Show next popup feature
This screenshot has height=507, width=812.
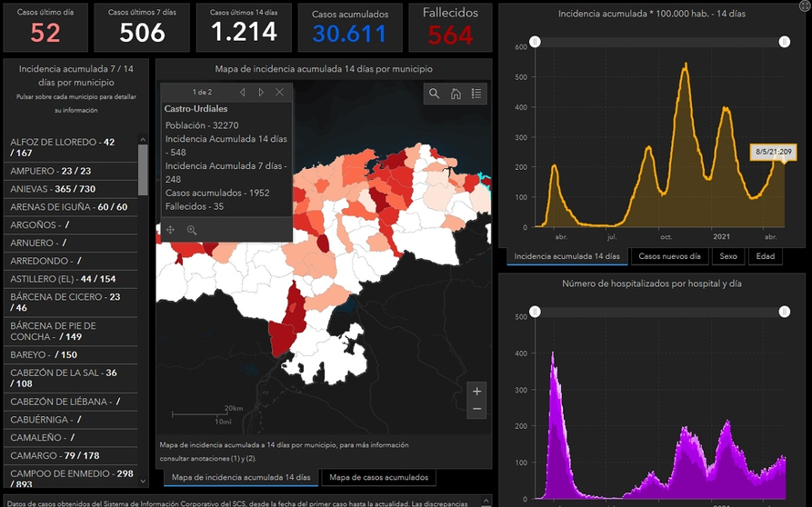[261, 92]
